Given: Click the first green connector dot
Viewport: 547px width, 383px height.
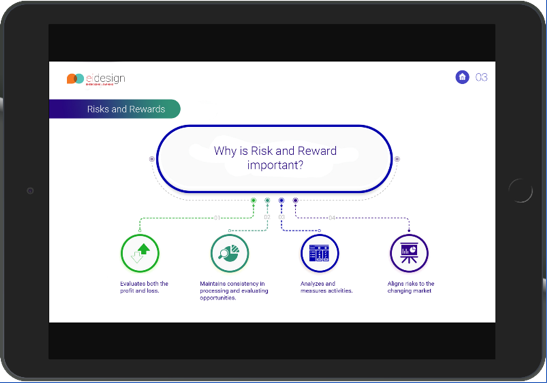Looking at the screenshot, I should (x=254, y=200).
